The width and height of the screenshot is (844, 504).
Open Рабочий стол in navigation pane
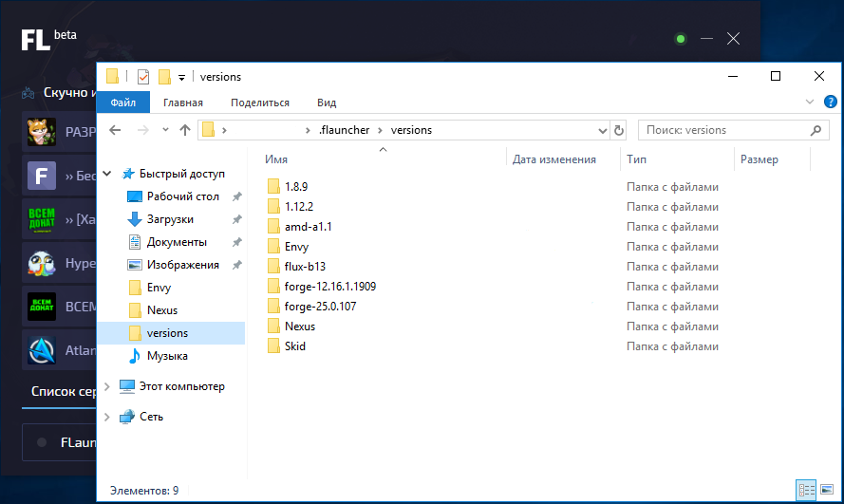pyautogui.click(x=183, y=196)
